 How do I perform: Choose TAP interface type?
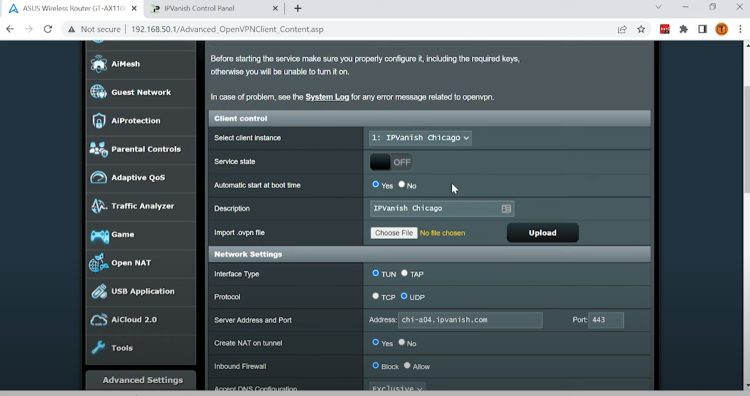404,273
